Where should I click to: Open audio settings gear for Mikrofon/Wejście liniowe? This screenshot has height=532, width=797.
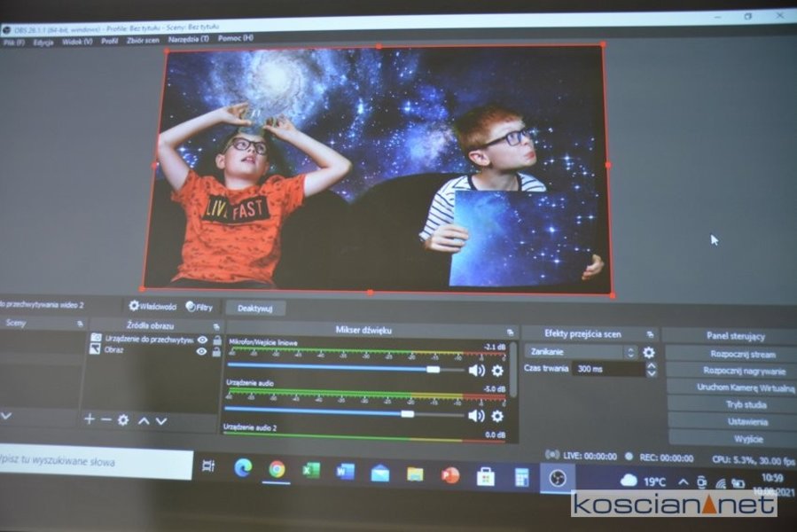[x=497, y=371]
